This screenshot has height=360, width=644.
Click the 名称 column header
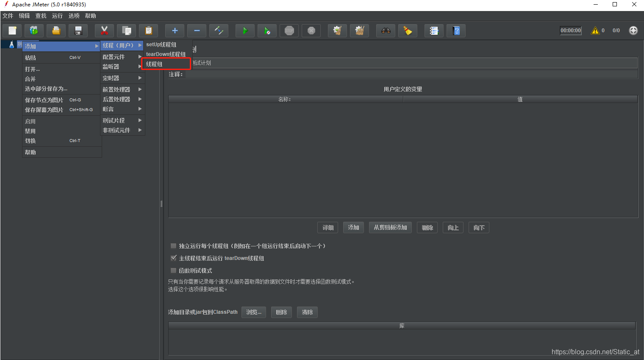click(286, 99)
